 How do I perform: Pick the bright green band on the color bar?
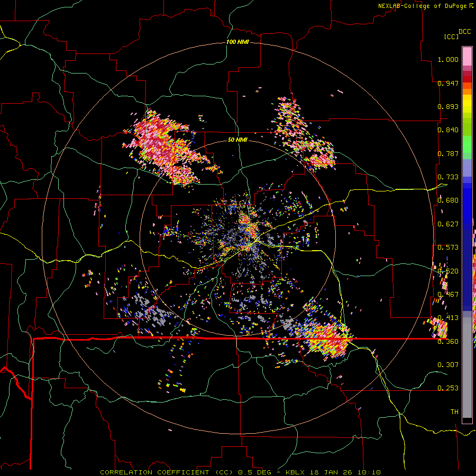pos(467,144)
